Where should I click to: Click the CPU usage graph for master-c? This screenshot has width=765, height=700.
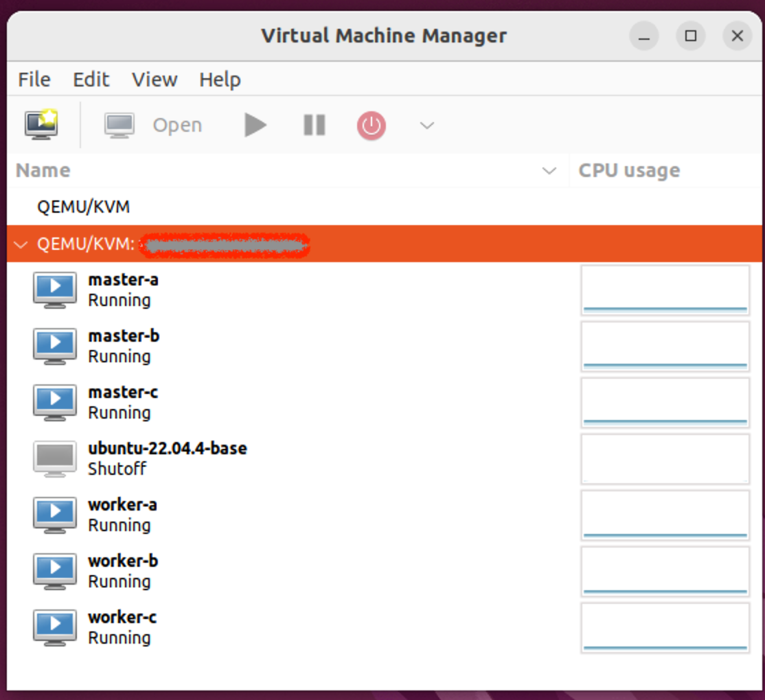[665, 403]
